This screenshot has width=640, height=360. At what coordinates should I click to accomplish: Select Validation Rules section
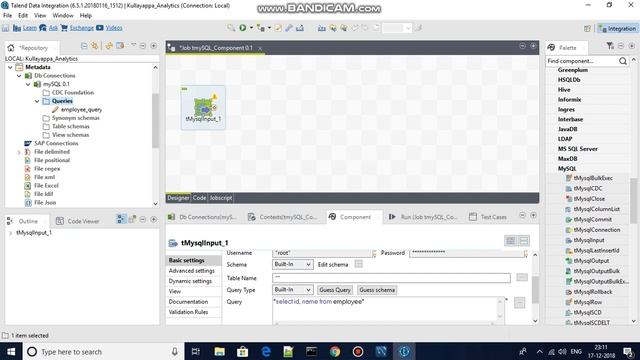[x=188, y=312]
